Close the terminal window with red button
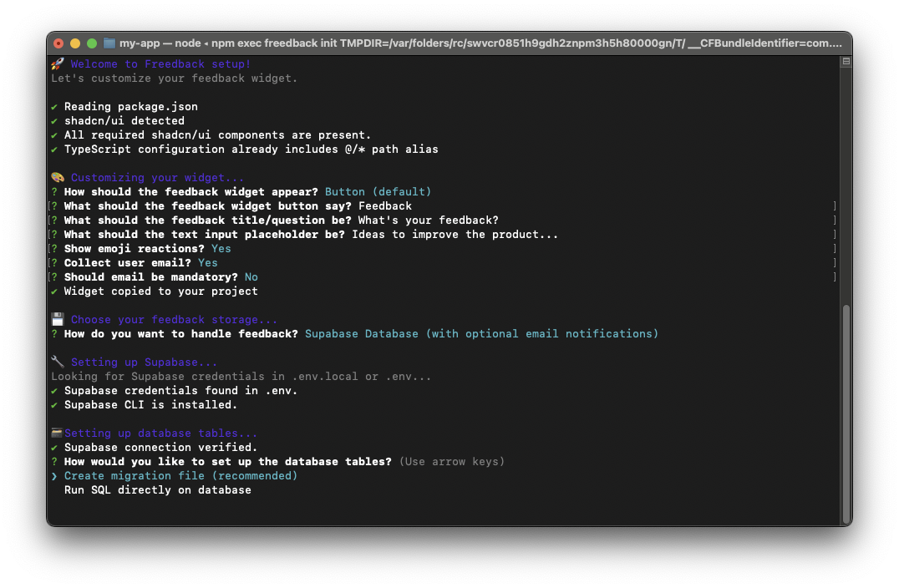This screenshot has width=899, height=588. tap(58, 43)
